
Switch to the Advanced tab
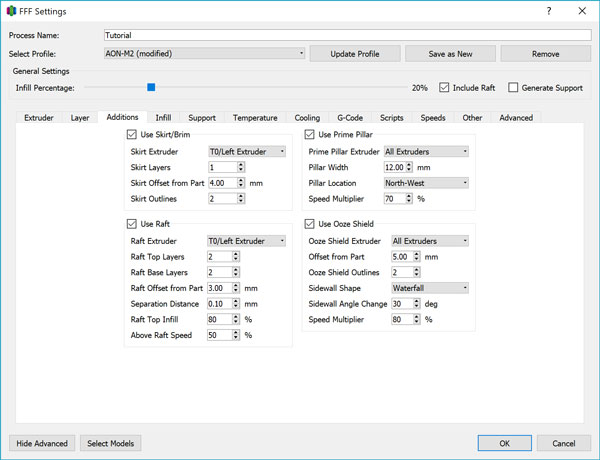516,118
